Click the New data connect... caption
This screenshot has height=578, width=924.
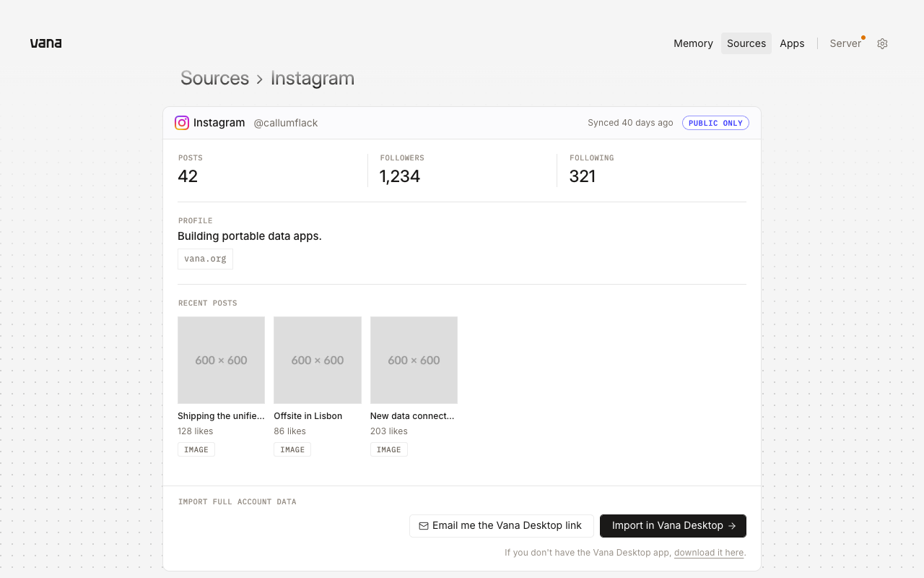[x=412, y=416]
